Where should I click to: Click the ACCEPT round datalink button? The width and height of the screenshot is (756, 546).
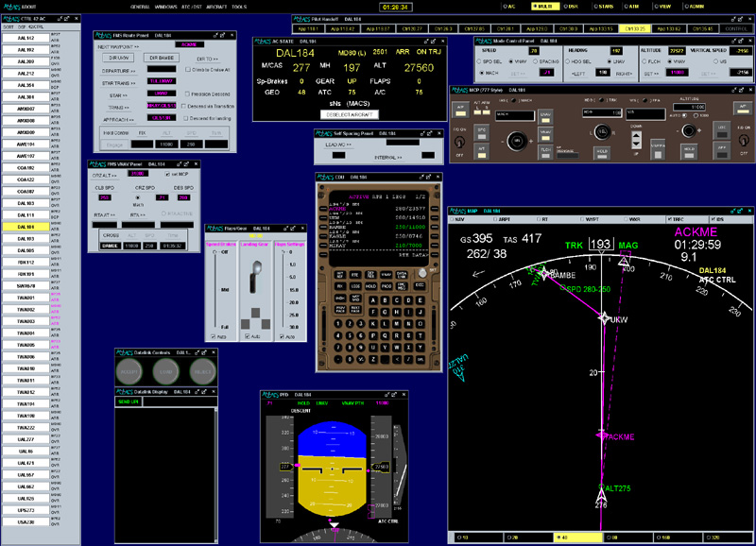(x=129, y=372)
